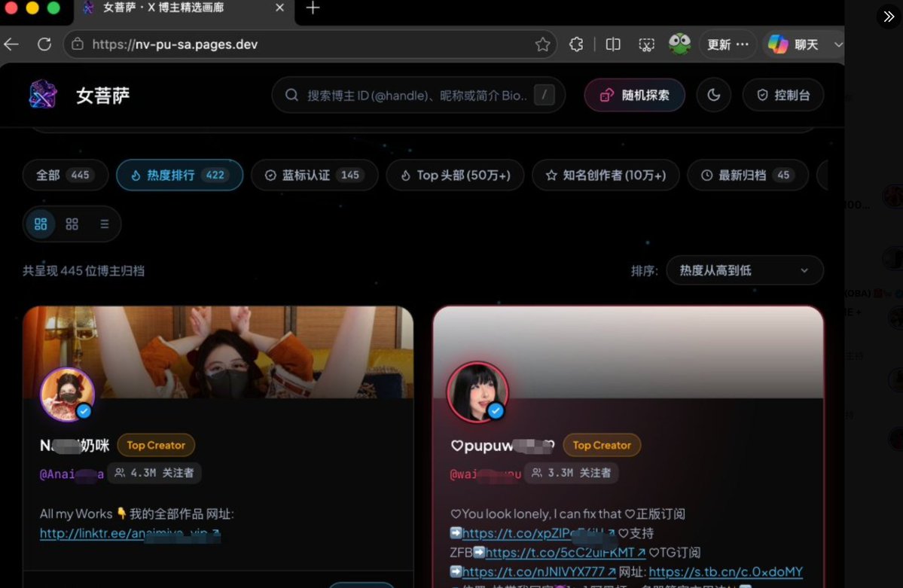
Task: Click the 随机探索 button
Action: click(x=635, y=95)
